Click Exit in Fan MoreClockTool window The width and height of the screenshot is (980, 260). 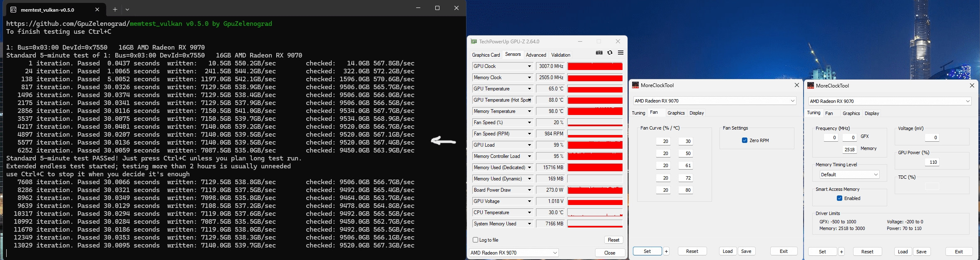tap(784, 251)
